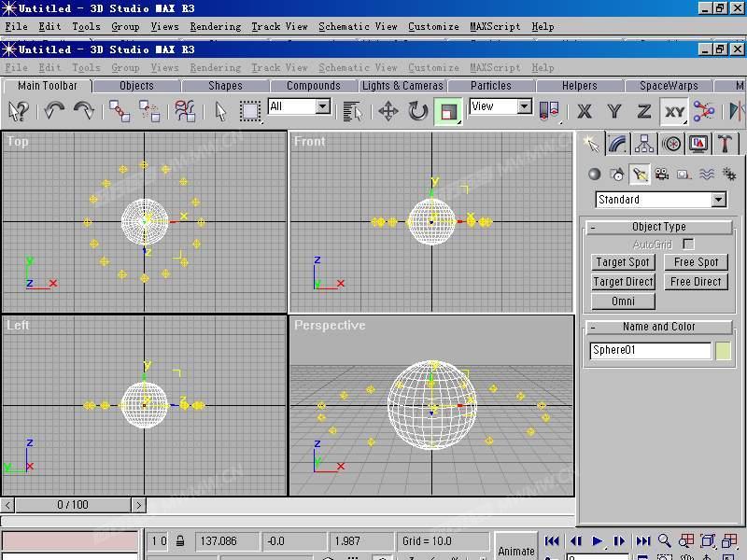Switch to the Main Toolbar tab

(x=48, y=86)
